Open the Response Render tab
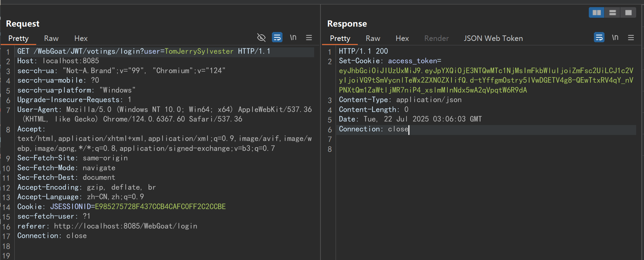644x260 pixels. point(436,38)
